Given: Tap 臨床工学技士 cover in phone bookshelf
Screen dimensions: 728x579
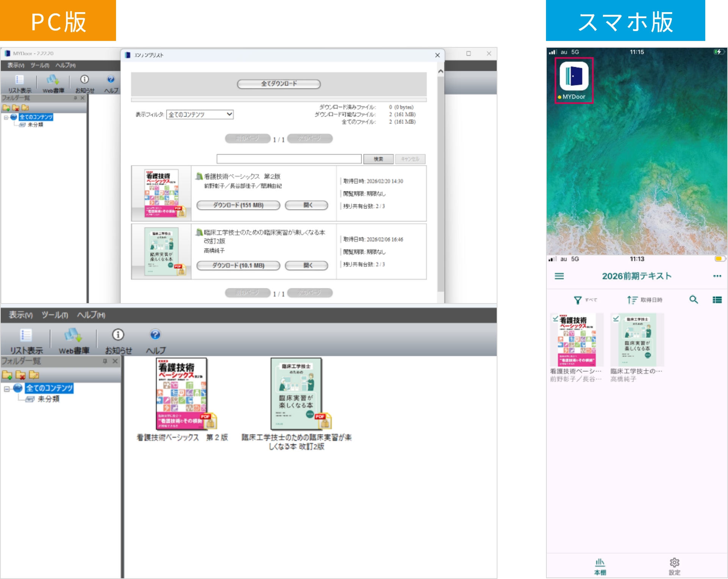Looking at the screenshot, I should click(637, 340).
